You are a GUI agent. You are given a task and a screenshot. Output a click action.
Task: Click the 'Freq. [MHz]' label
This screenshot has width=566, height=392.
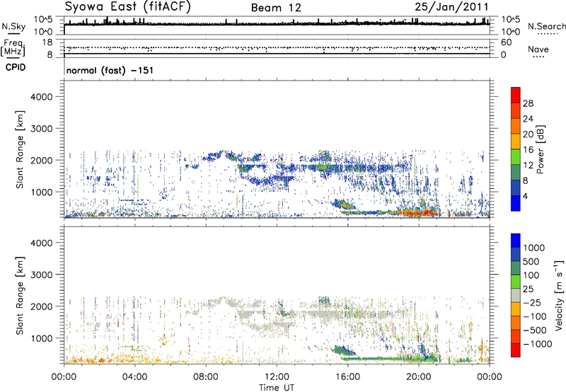[13, 48]
